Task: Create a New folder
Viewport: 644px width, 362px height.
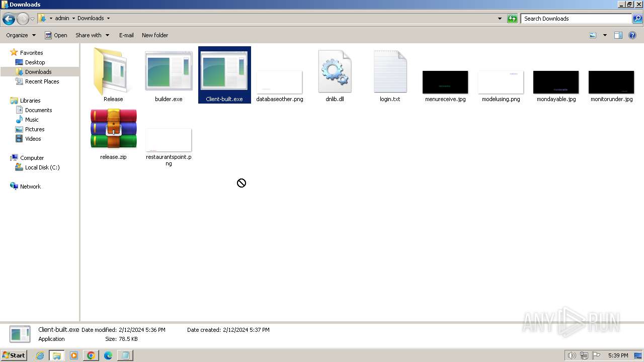Action: [155, 35]
